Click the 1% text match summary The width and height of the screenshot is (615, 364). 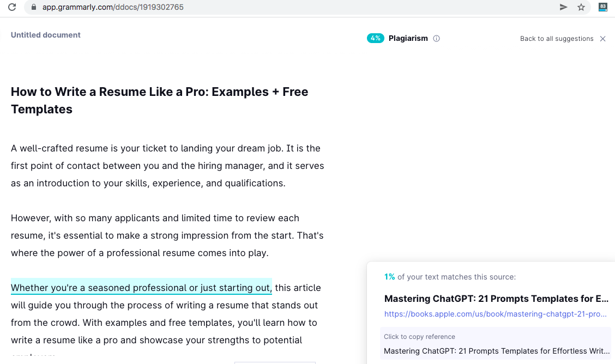(450, 277)
